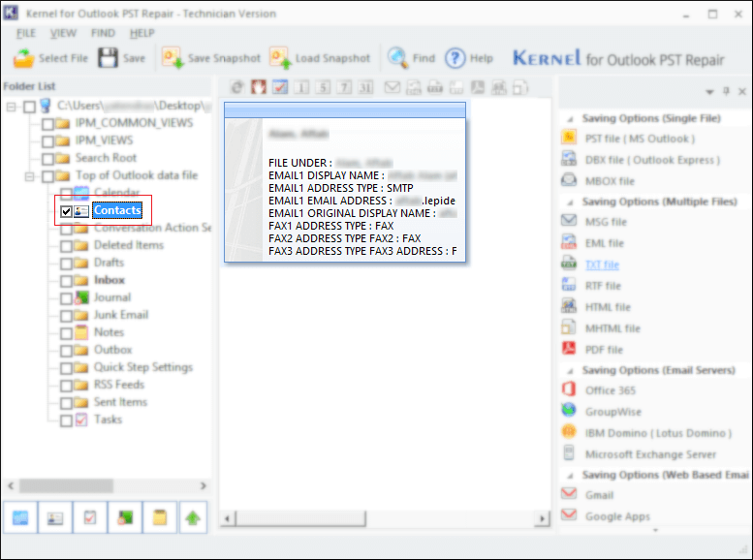
Task: Open the FIND menu
Action: pos(103,33)
